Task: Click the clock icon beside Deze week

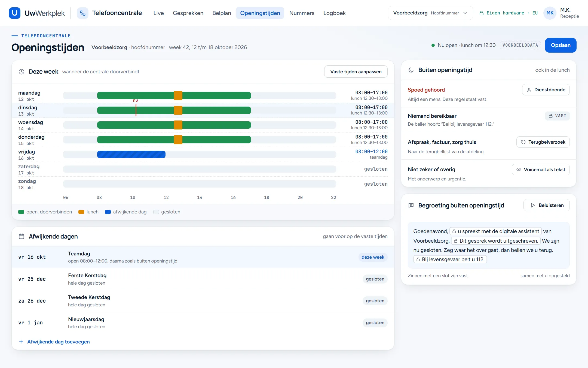Action: [22, 72]
